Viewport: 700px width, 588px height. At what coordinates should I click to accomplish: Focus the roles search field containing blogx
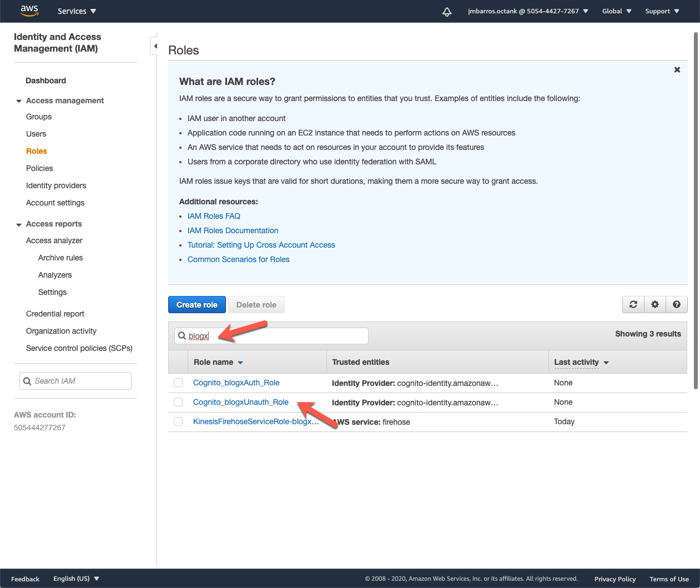coord(271,335)
